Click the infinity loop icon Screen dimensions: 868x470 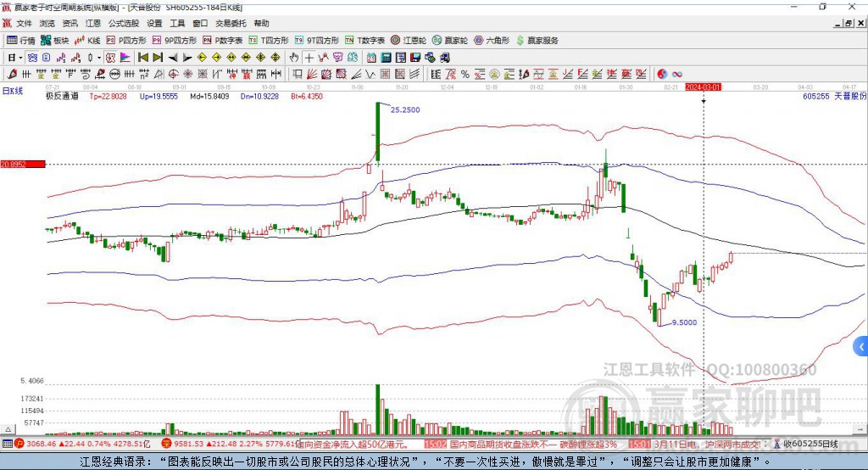677,75
